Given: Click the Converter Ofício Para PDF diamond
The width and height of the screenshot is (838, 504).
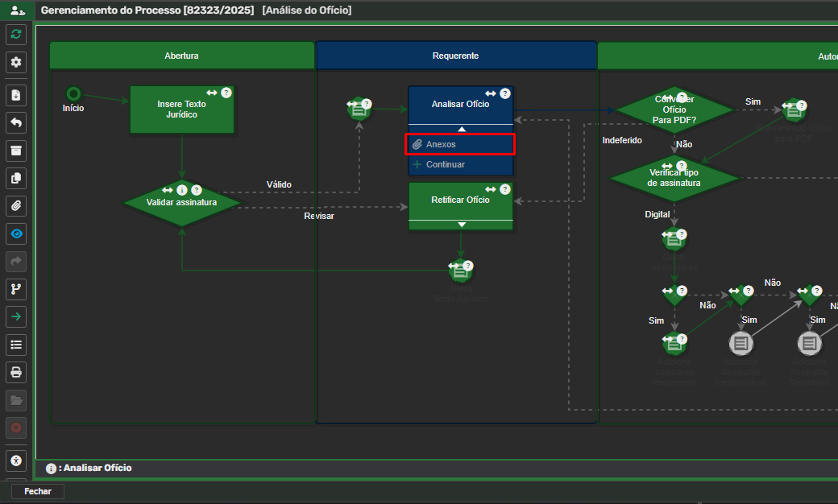Looking at the screenshot, I should pyautogui.click(x=674, y=109).
